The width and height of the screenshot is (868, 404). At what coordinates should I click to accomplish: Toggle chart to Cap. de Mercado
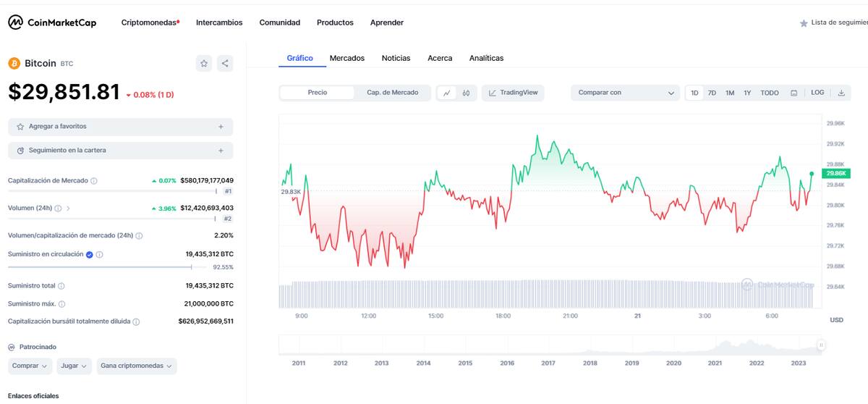click(392, 93)
